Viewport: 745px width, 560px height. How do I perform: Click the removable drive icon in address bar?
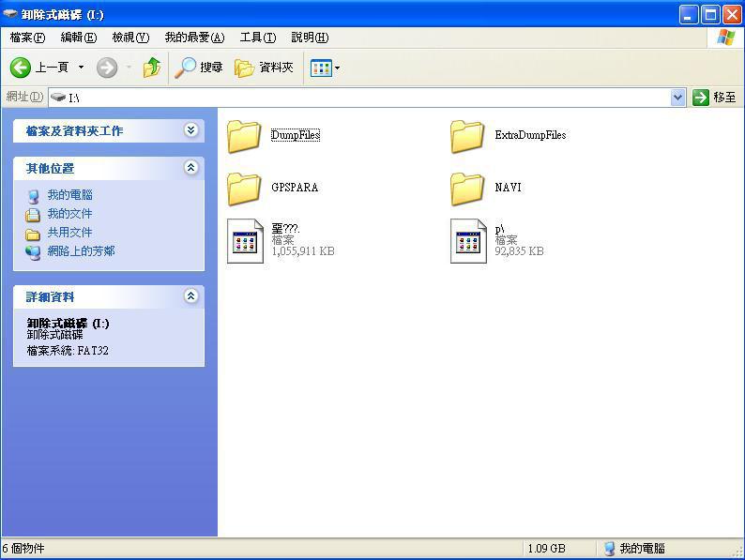coord(58,98)
